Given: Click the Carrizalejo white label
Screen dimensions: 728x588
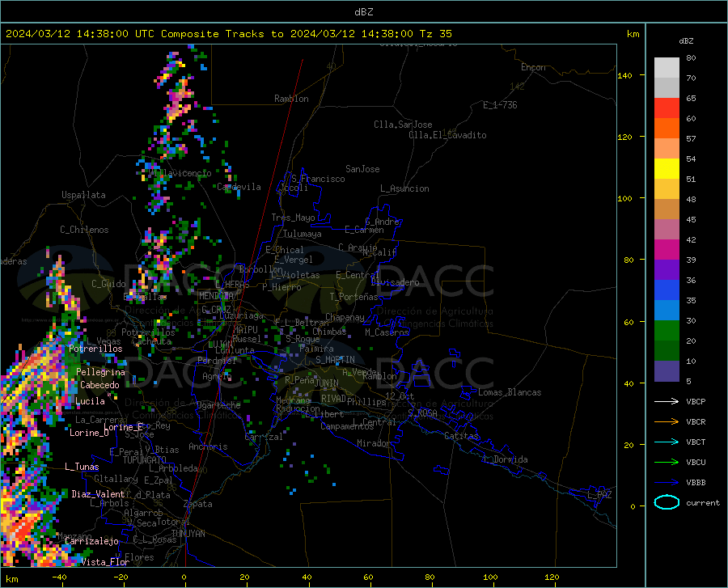Looking at the screenshot, I should [91, 541].
